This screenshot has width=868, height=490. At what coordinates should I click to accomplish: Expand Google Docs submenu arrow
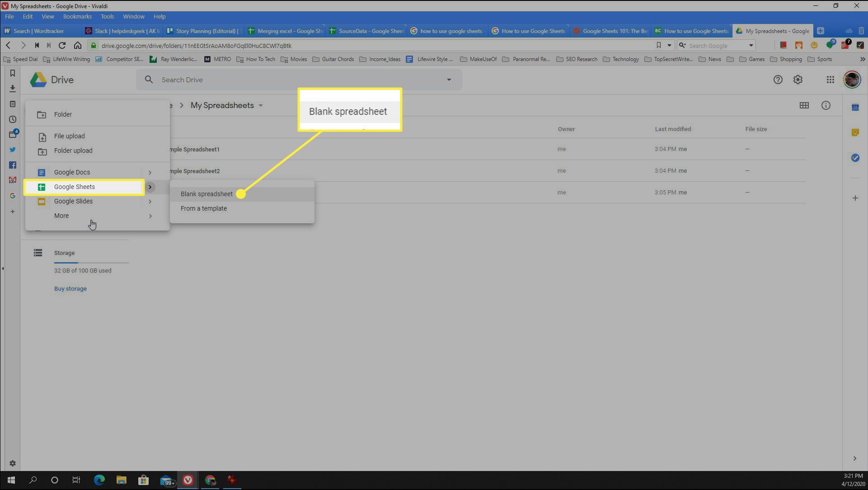coord(150,172)
